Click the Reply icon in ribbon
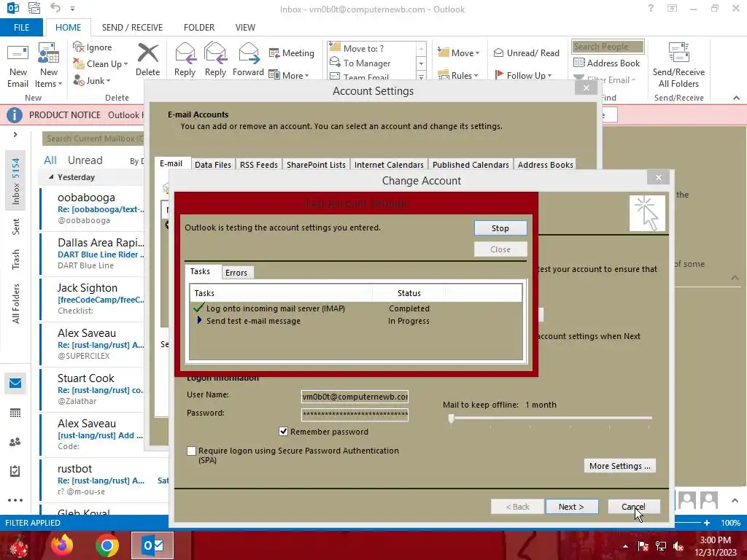Screen dimensions: 747x560 tap(185, 53)
